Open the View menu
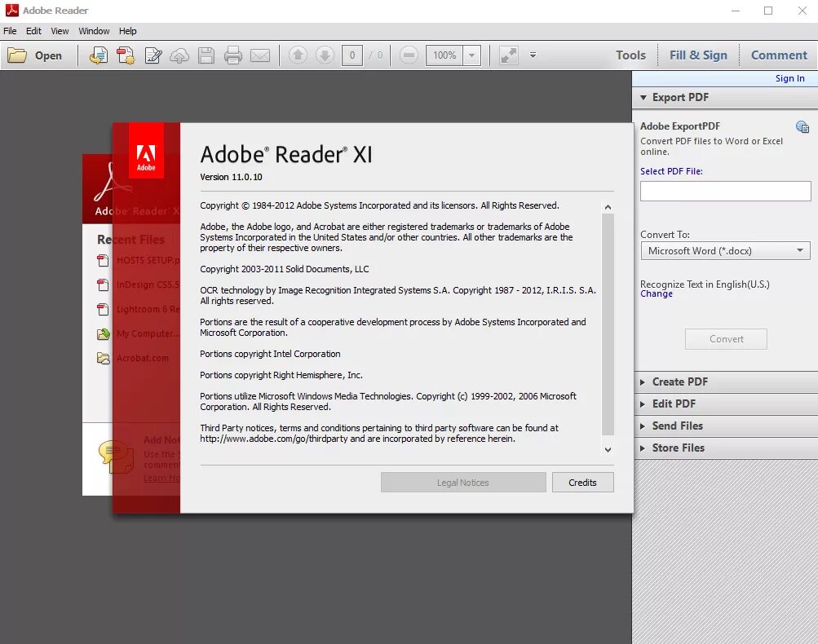 coord(60,31)
